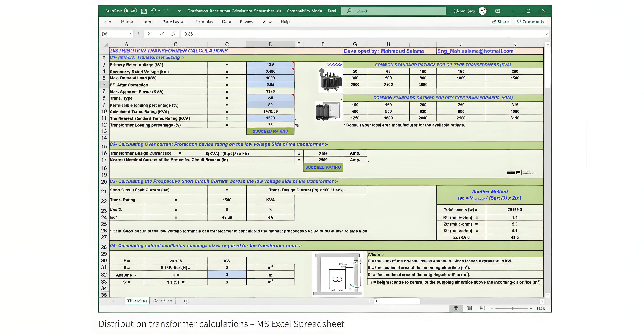Click the Cancel entry X icon
The image size is (644, 334).
pos(150,34)
